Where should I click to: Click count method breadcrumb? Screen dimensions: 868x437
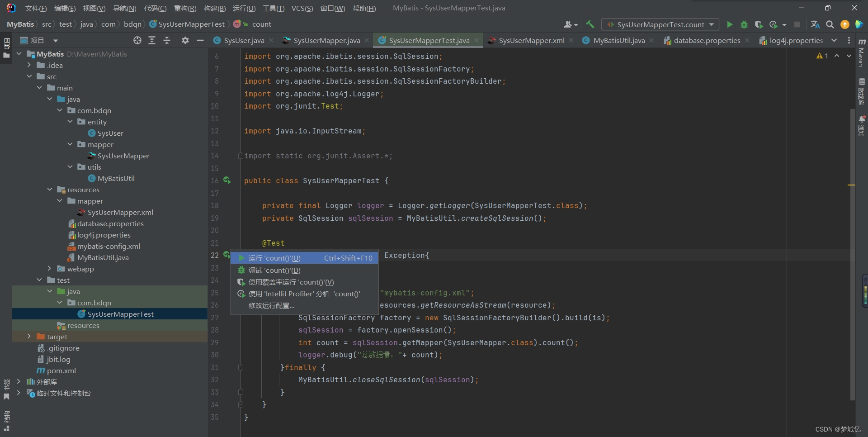coord(261,24)
